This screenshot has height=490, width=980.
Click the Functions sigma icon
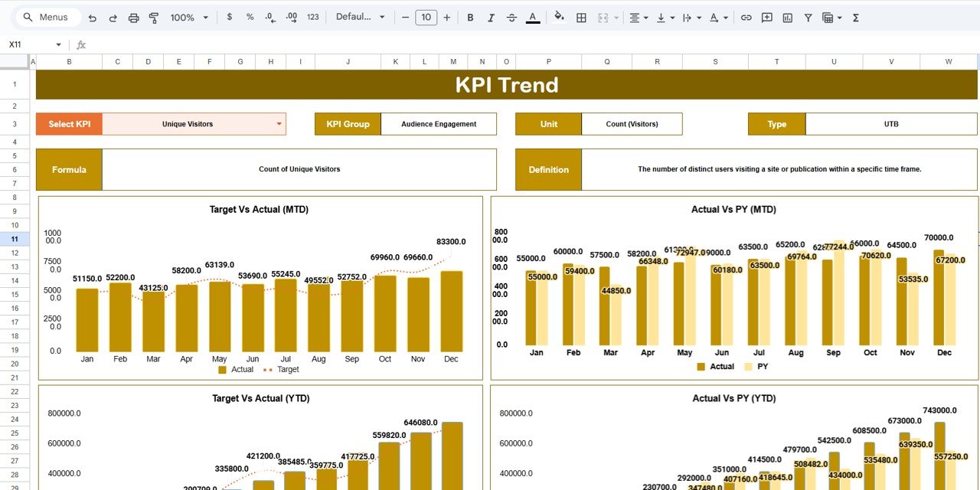[855, 17]
